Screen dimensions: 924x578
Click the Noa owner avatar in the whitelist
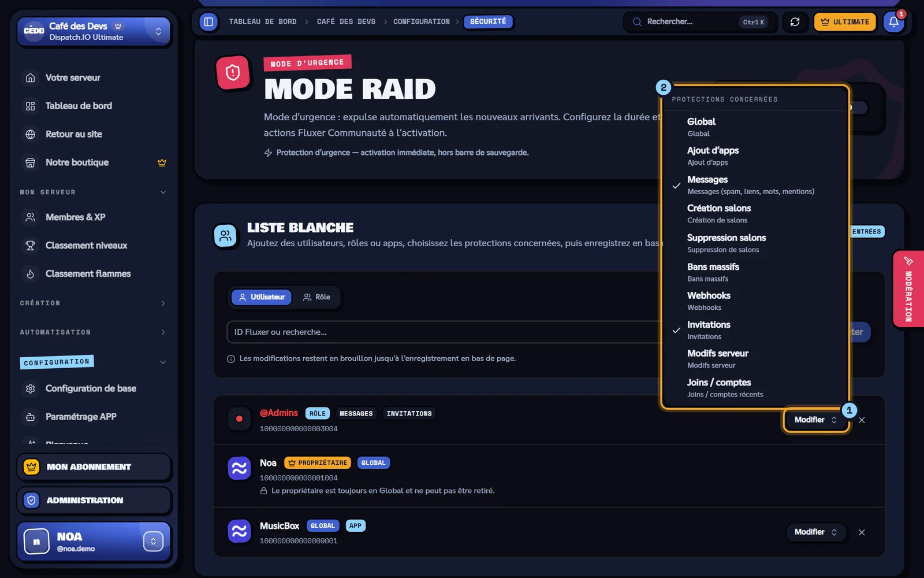pos(239,468)
